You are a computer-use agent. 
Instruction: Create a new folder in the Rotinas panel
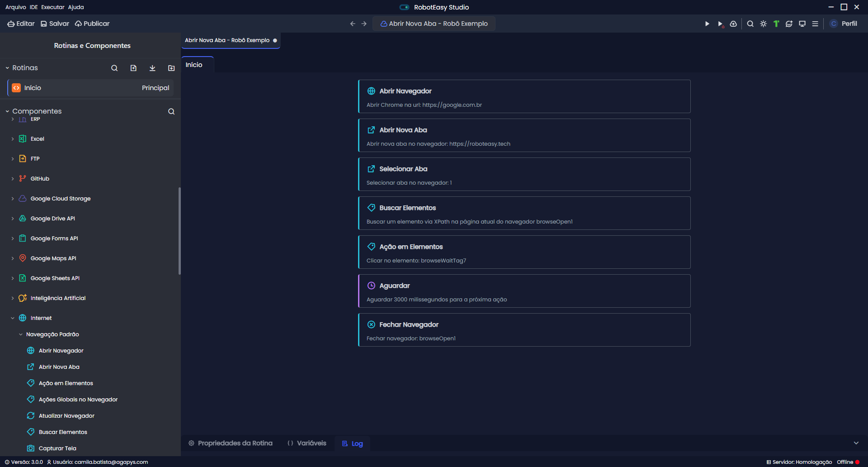pos(171,68)
